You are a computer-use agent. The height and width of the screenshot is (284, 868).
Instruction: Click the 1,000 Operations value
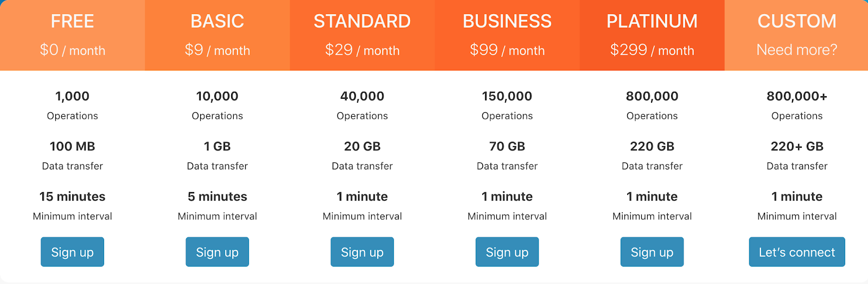[x=72, y=96]
